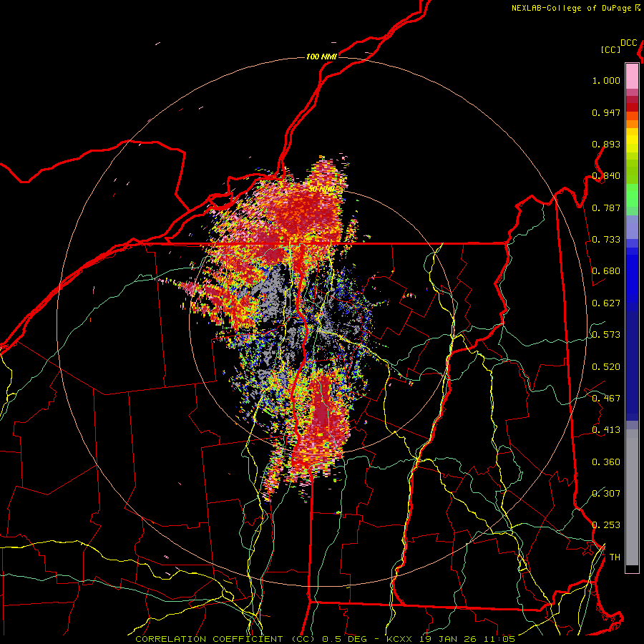Viewport: 644px width, 644px height.
Task: Select the 0.680 scale value
Action: pyautogui.click(x=606, y=271)
